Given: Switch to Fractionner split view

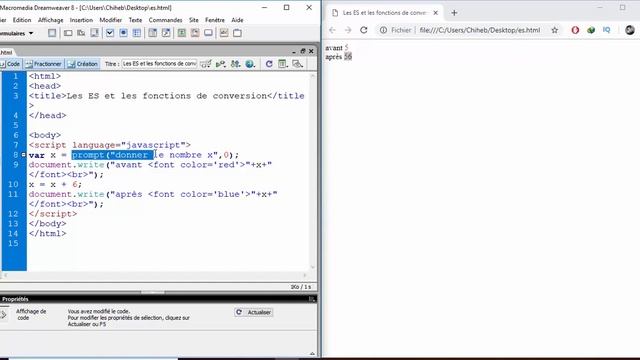Looking at the screenshot, I should [x=43, y=64].
